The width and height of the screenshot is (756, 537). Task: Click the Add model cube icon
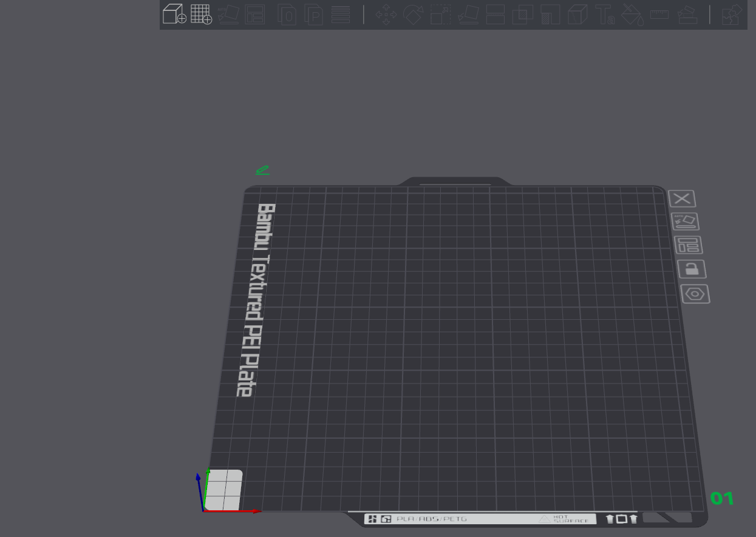174,14
